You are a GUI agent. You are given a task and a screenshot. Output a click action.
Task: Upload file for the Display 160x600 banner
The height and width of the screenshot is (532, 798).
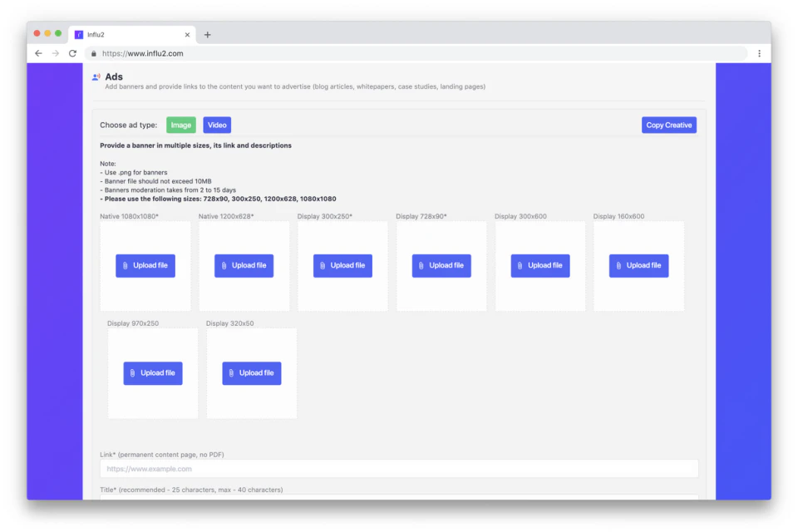coord(638,265)
